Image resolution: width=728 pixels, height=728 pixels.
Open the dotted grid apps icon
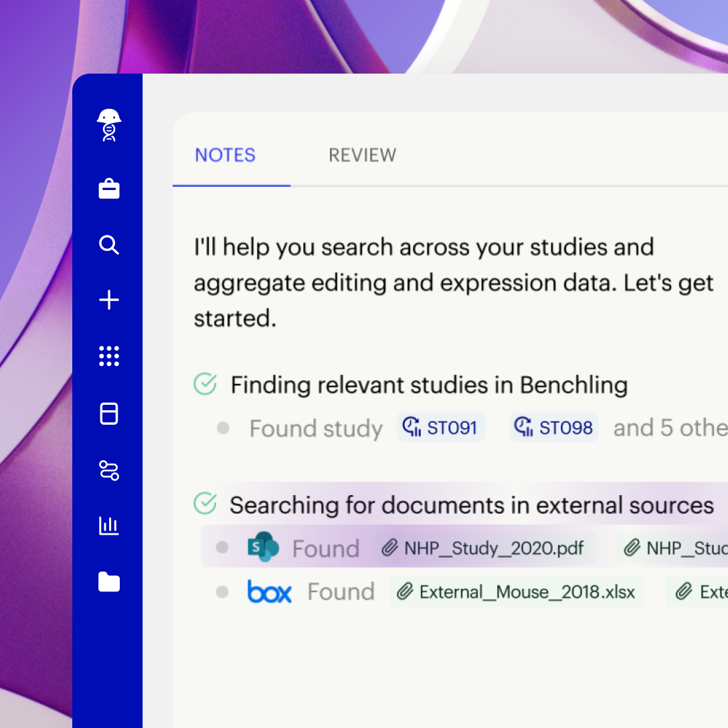coord(109,356)
